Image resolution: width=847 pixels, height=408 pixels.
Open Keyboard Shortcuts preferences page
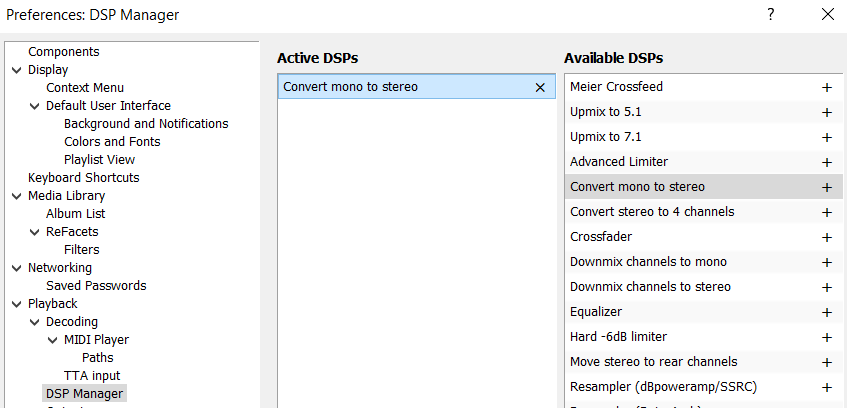coord(84,178)
